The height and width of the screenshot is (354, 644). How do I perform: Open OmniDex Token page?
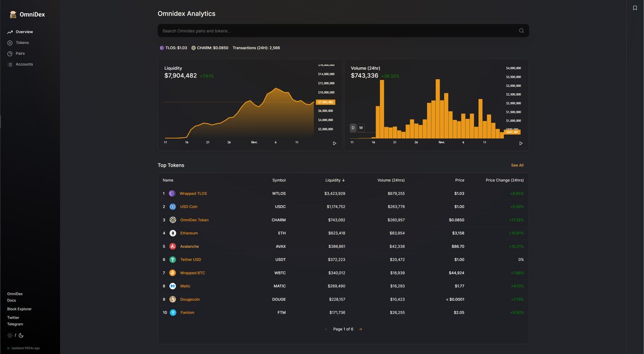pyautogui.click(x=194, y=220)
